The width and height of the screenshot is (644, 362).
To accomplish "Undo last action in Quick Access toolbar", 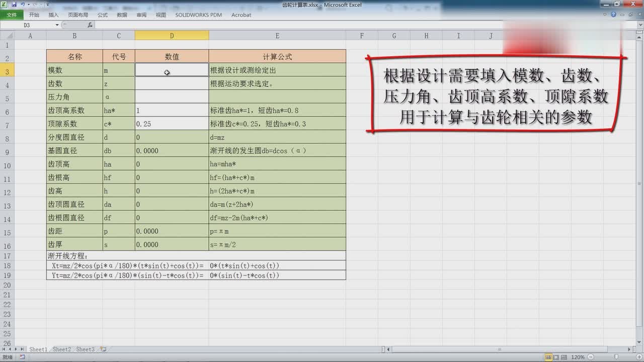I will pos(23,5).
